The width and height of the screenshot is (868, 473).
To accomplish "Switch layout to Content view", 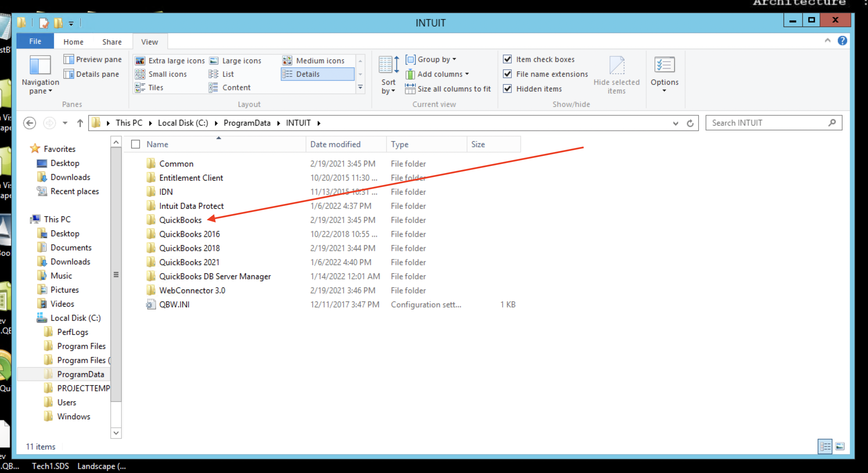I will pyautogui.click(x=229, y=87).
